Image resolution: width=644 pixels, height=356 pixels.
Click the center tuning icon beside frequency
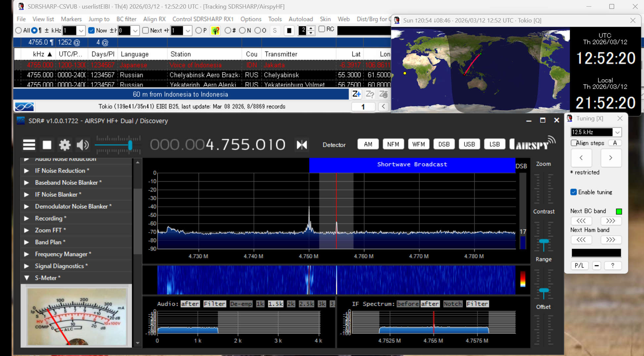(x=301, y=145)
